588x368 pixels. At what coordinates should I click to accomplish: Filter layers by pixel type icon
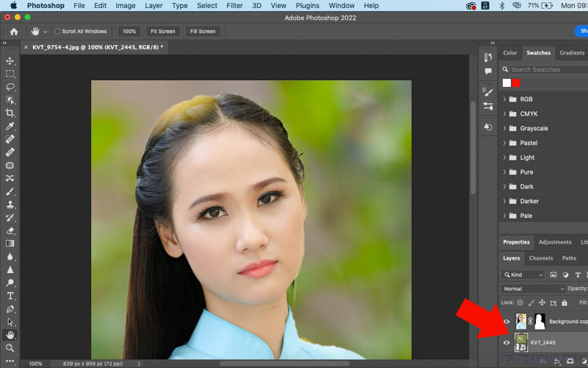pyautogui.click(x=553, y=275)
